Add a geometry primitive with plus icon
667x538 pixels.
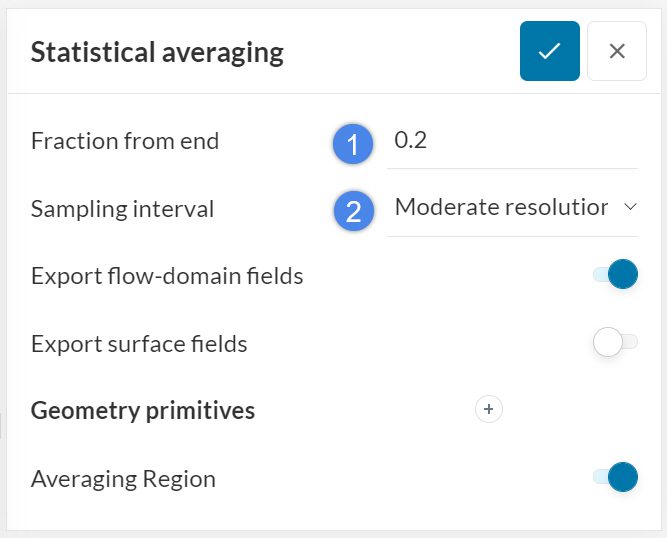(489, 409)
